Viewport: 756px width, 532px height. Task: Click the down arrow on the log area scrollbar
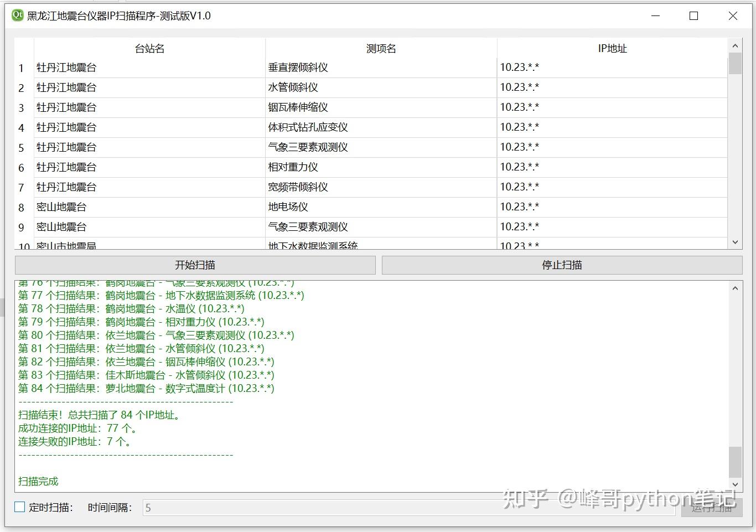[736, 484]
